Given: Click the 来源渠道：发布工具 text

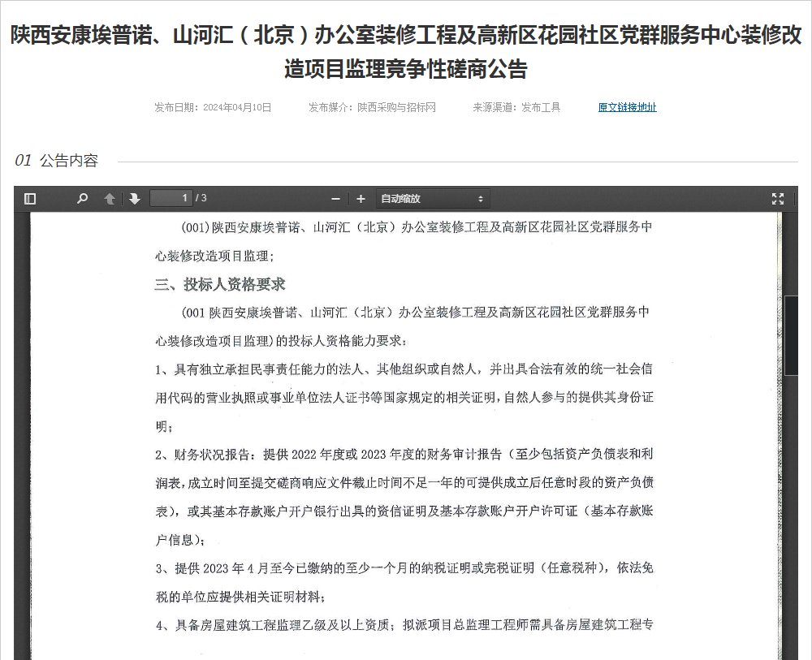Looking at the screenshot, I should (x=516, y=107).
